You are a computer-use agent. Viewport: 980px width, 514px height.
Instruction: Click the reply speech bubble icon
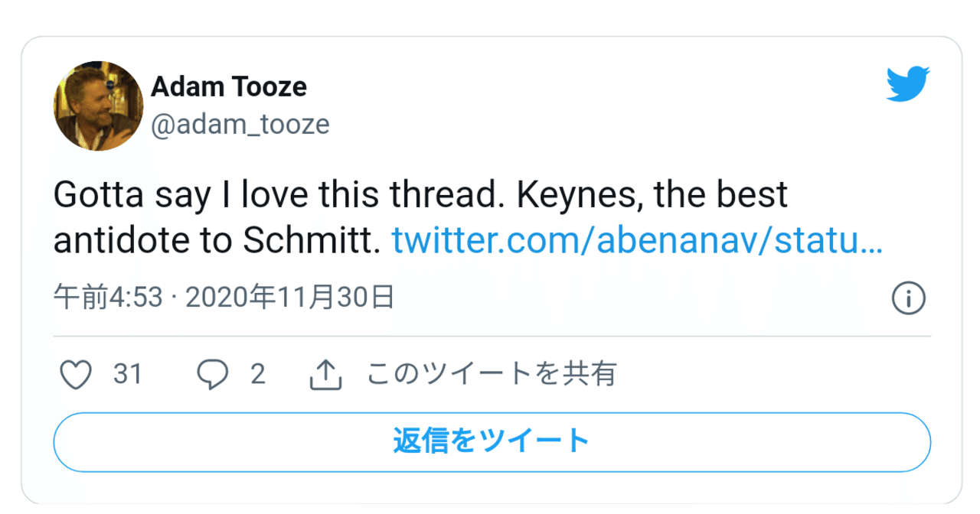212,375
